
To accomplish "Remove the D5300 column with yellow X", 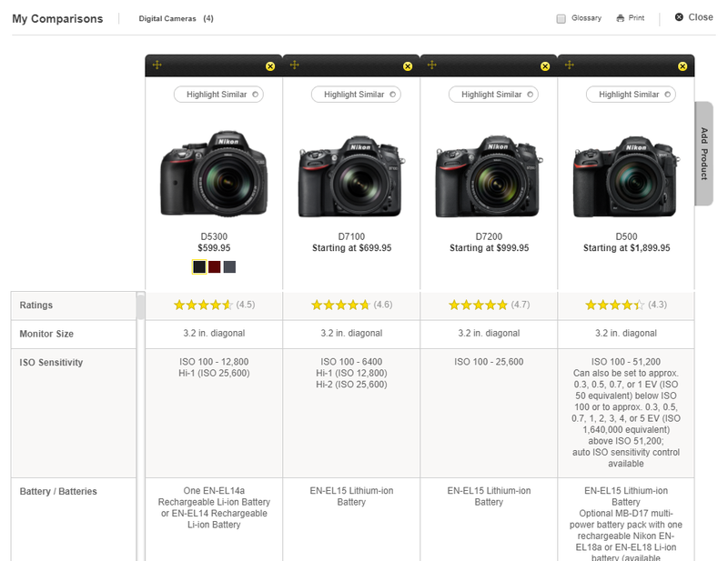I will [x=270, y=66].
